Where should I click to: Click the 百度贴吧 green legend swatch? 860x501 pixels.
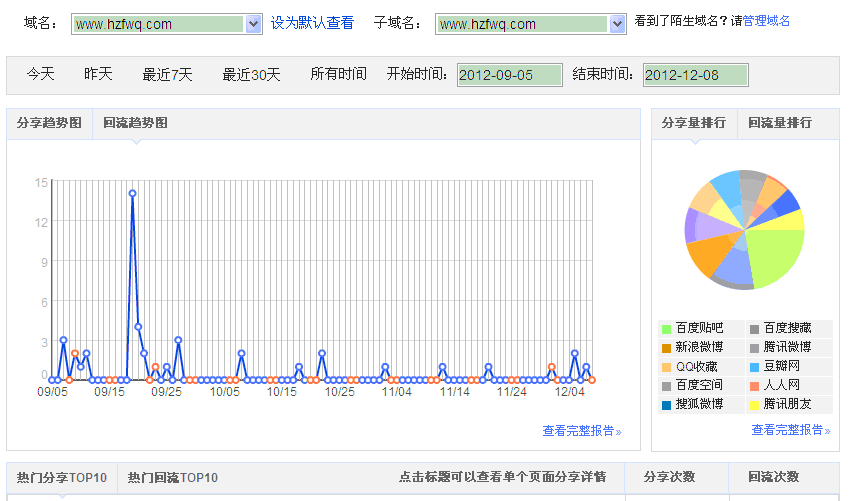(x=666, y=328)
